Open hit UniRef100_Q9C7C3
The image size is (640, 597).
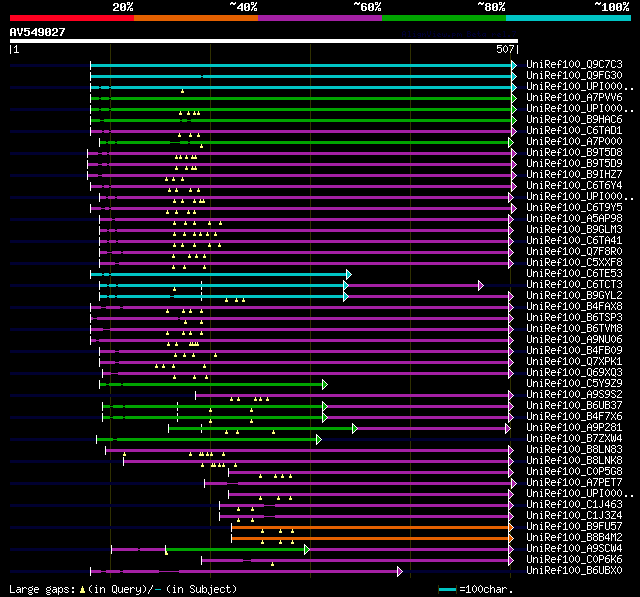tap(574, 64)
